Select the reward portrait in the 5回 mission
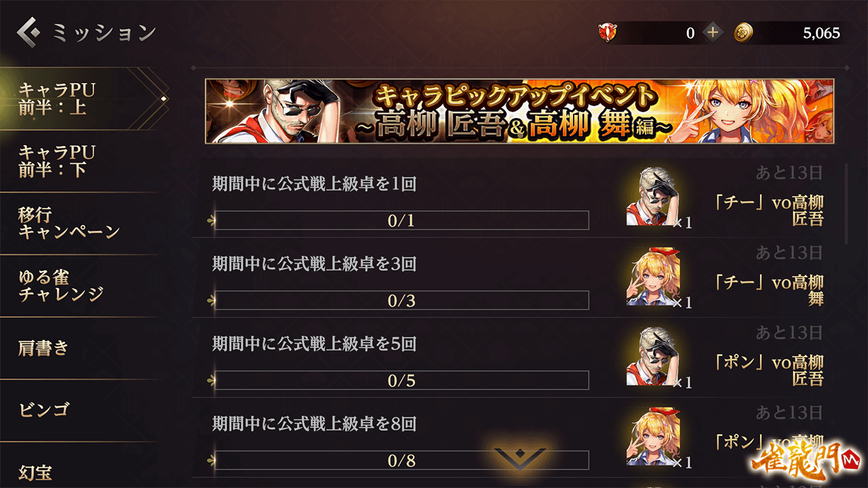The height and width of the screenshot is (488, 868). pos(653,356)
